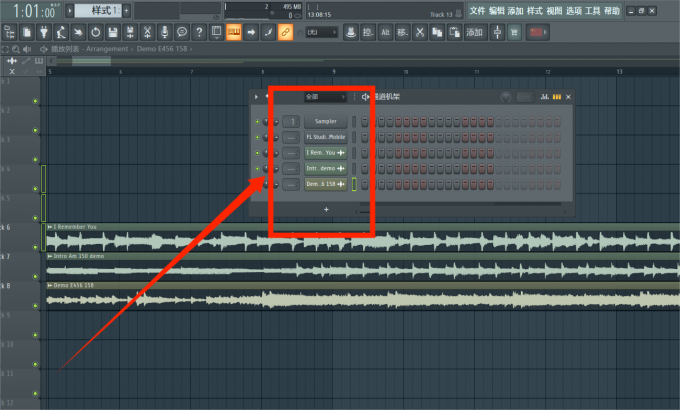This screenshot has height=410, width=680.
Task: Open the 工具 menu
Action: tap(593, 10)
